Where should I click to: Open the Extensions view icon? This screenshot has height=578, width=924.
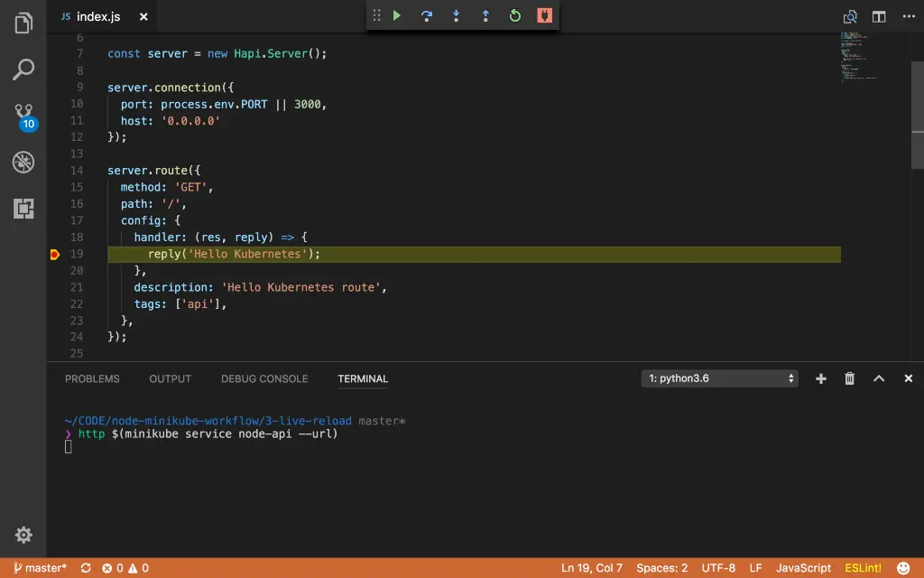23,209
